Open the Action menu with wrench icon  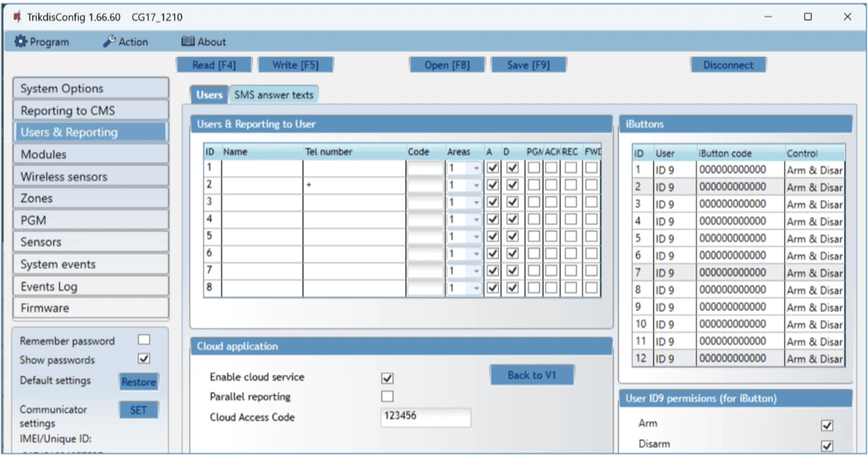pyautogui.click(x=125, y=42)
